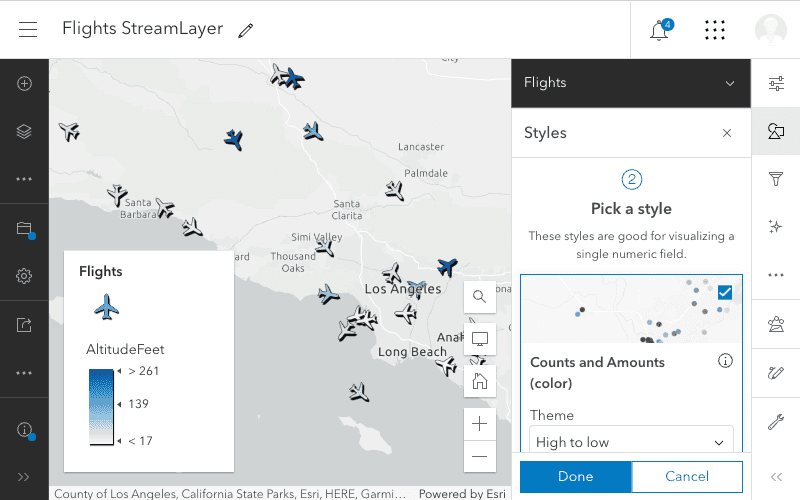Collapse the right side toolbar
Screen dimensions: 800x500
click(775, 477)
